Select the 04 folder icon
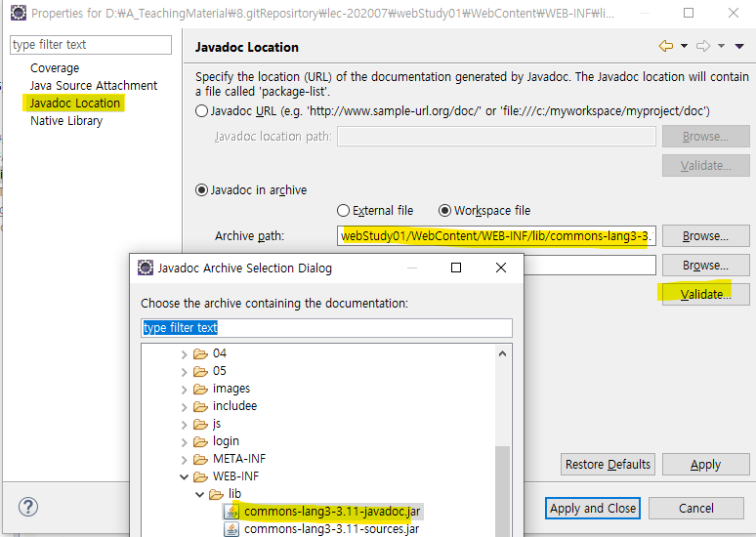The width and height of the screenshot is (756, 537). pyautogui.click(x=200, y=353)
